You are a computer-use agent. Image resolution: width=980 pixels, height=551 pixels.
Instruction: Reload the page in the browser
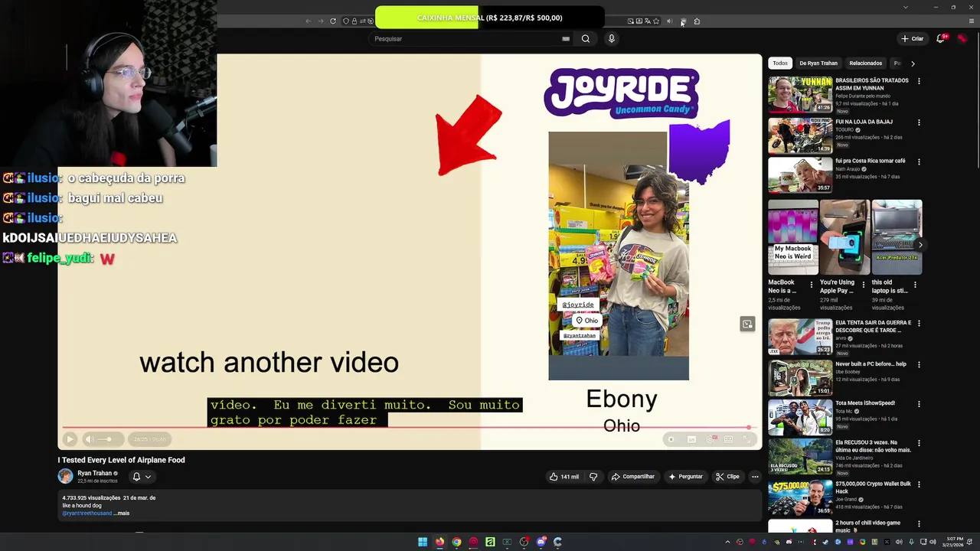(333, 21)
